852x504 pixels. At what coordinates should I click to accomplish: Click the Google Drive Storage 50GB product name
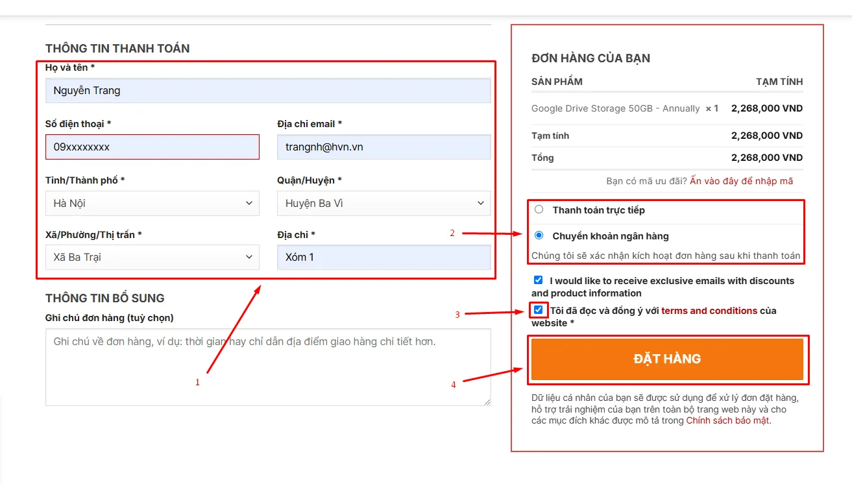(615, 109)
